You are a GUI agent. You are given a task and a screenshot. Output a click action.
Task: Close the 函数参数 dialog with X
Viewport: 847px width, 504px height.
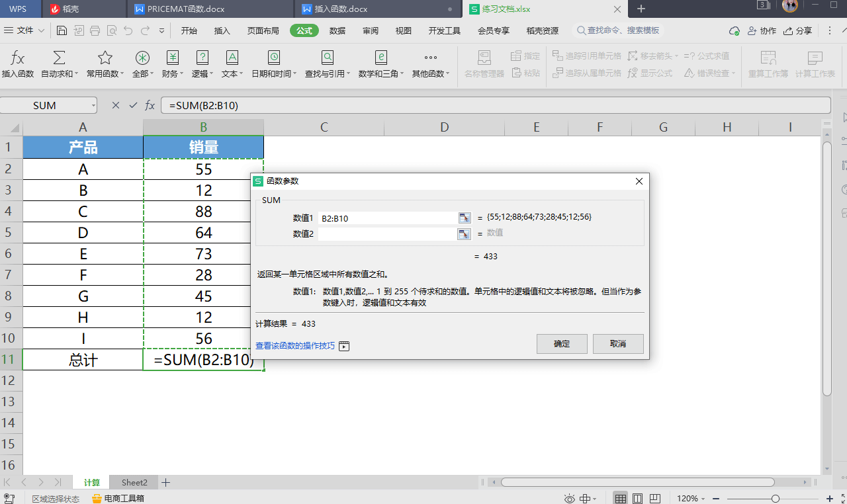639,181
